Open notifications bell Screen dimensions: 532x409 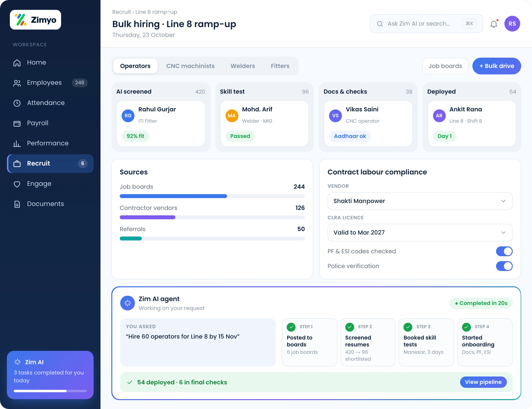[x=494, y=24]
